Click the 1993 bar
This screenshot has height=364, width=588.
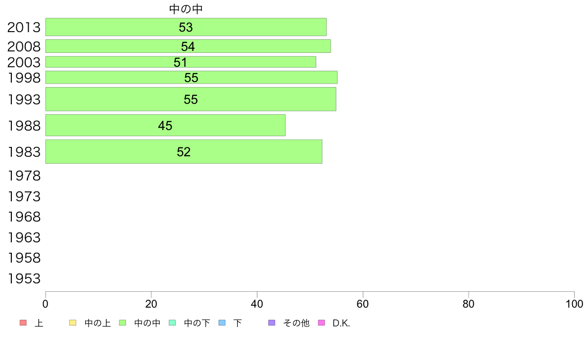coord(191,99)
